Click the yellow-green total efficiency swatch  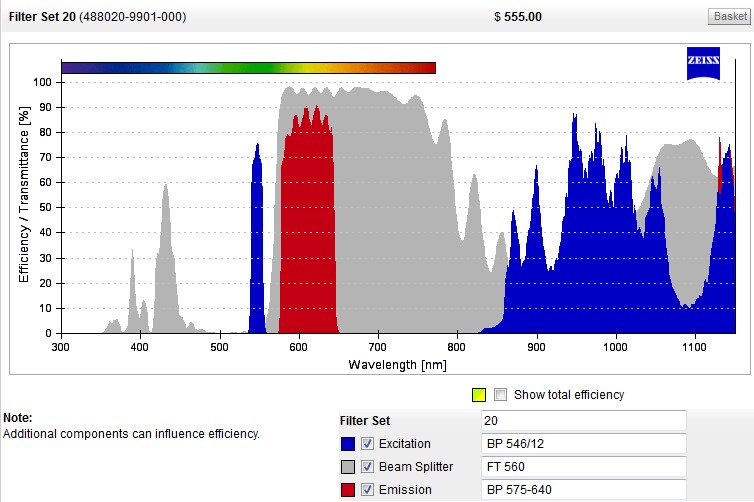click(479, 395)
